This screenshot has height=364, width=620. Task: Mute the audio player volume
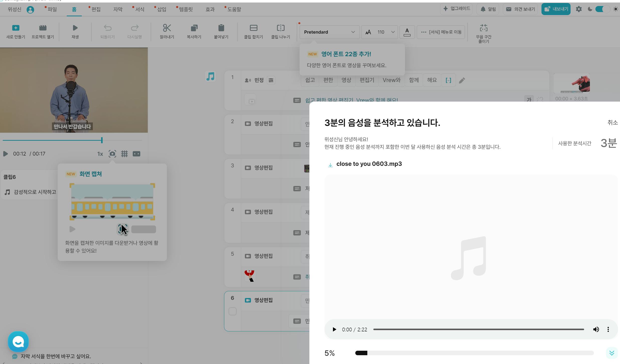tap(596, 329)
